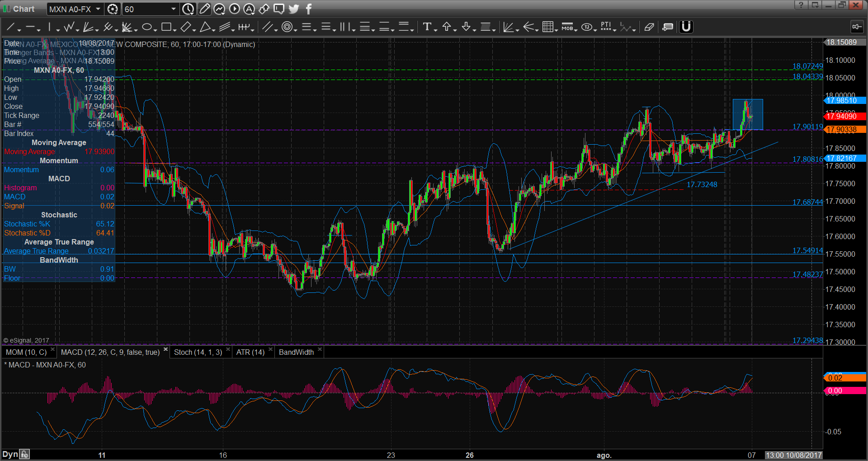Image resolution: width=868 pixels, height=461 pixels.
Task: Select the rectangle drawing tool
Action: coord(166,27)
